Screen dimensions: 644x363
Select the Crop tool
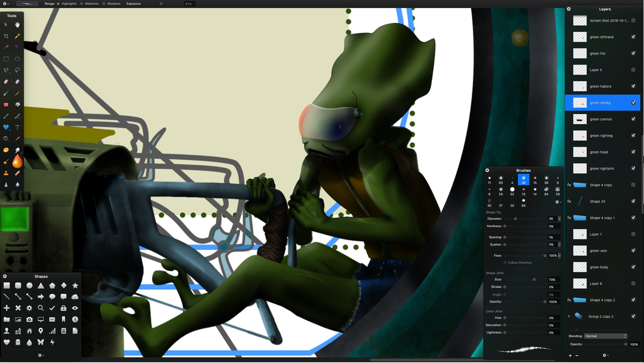point(6,36)
